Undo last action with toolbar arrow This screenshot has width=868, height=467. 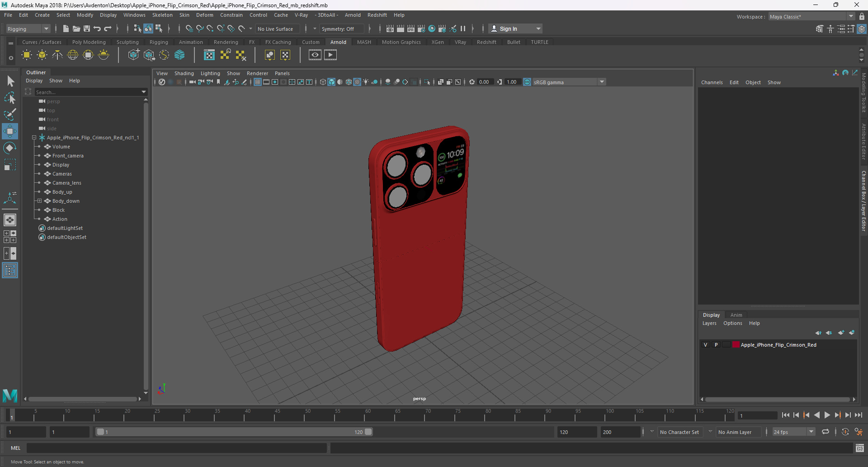(97, 29)
